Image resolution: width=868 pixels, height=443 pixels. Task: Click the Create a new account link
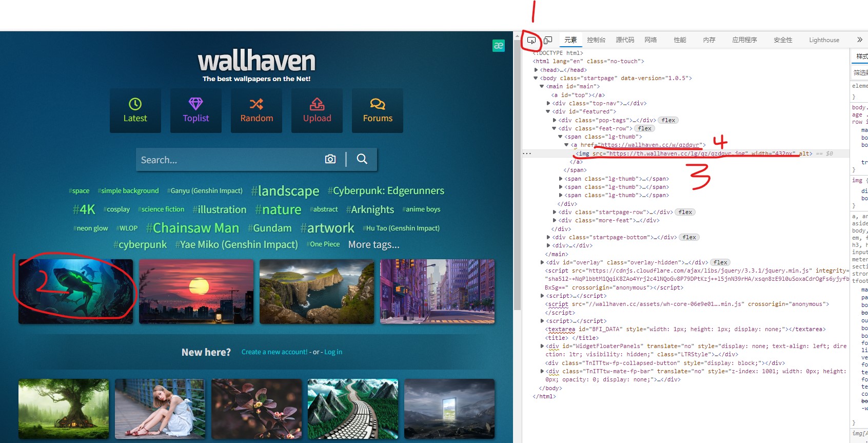coord(274,352)
